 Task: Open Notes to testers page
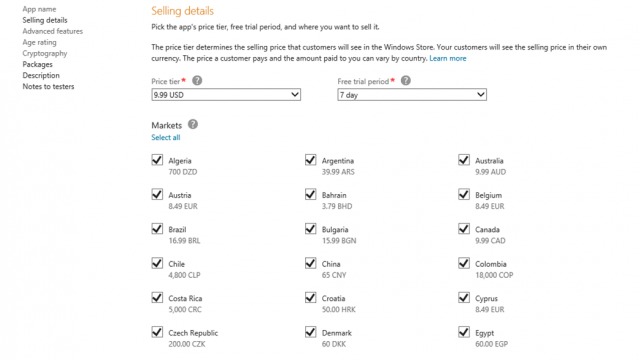[48, 86]
